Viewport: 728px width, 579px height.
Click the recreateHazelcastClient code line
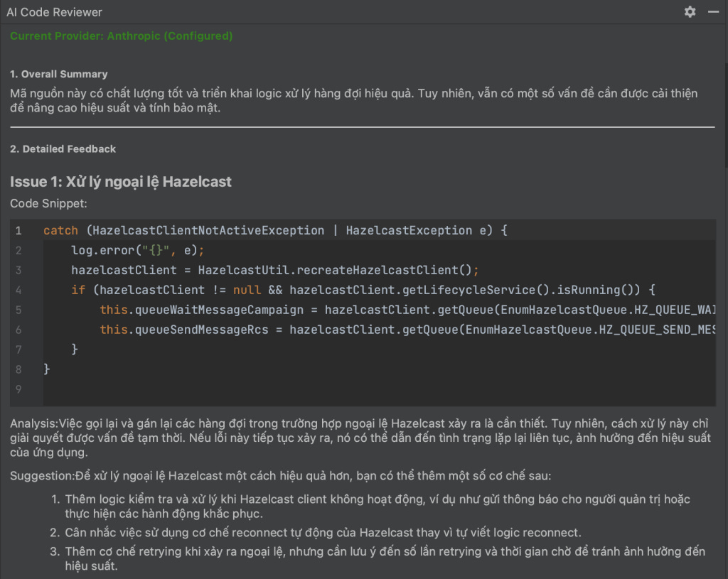tap(275, 270)
